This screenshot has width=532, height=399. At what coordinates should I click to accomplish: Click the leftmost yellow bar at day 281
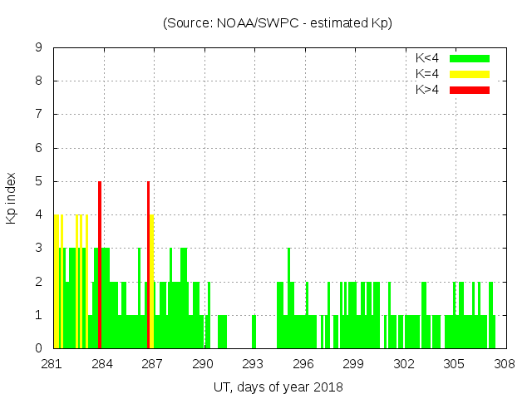point(56,281)
